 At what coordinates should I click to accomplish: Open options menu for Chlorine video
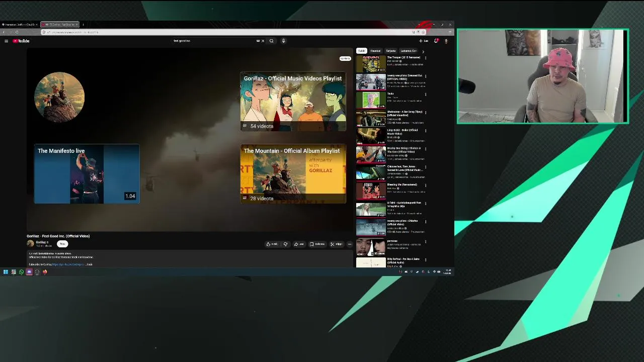pos(426,221)
